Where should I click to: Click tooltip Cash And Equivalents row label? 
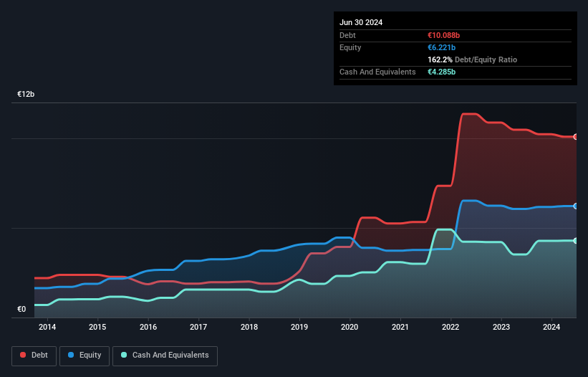[x=377, y=72]
